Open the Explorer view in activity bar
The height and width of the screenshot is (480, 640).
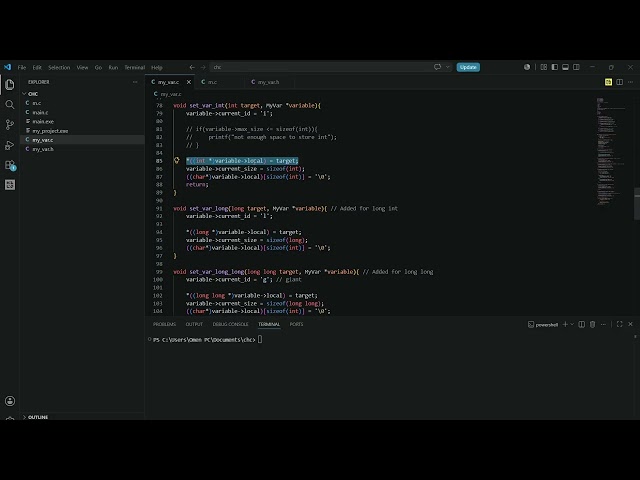(x=10, y=84)
